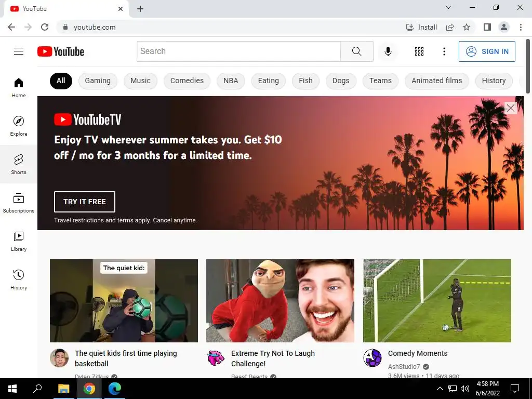This screenshot has width=532, height=399.
Task: Select the Animated films chip
Action: (x=436, y=81)
